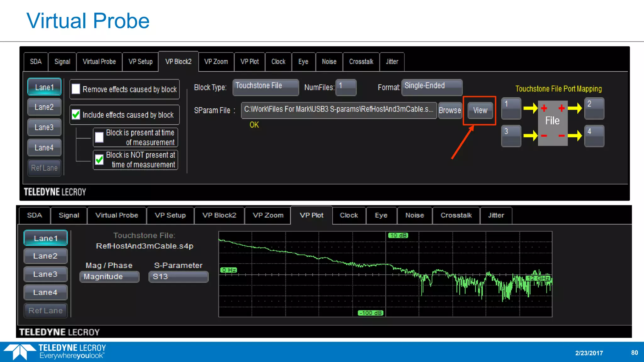Viewport: 644px width, 362px height.
Task: Open the Crosstalk tab in bottom panel
Action: point(456,215)
